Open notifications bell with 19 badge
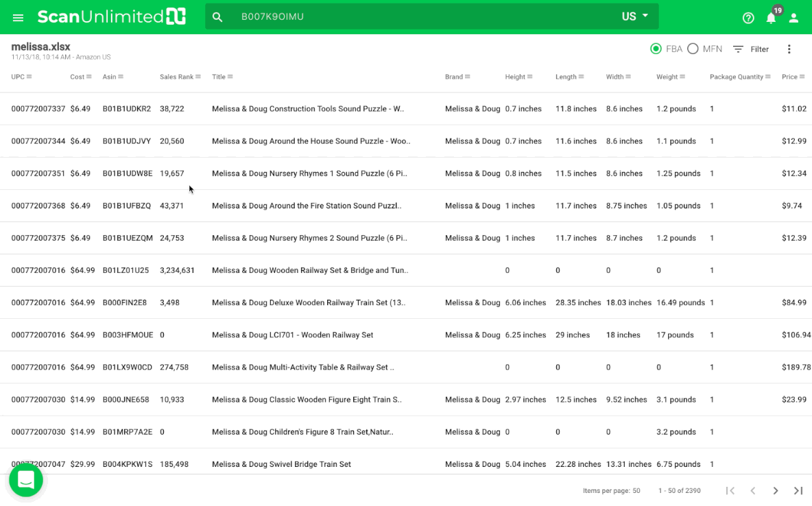Image resolution: width=812 pixels, height=506 pixels. [x=771, y=18]
